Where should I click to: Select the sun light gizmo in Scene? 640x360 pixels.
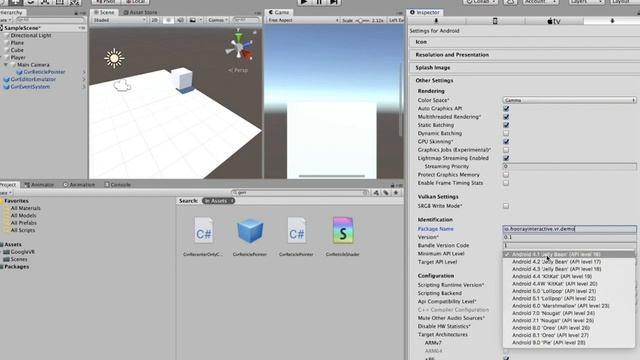(114, 58)
